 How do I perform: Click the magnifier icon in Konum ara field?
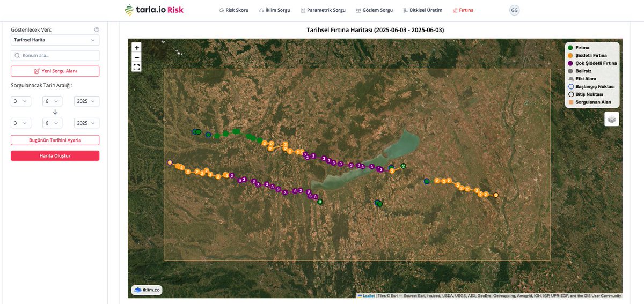(17, 55)
